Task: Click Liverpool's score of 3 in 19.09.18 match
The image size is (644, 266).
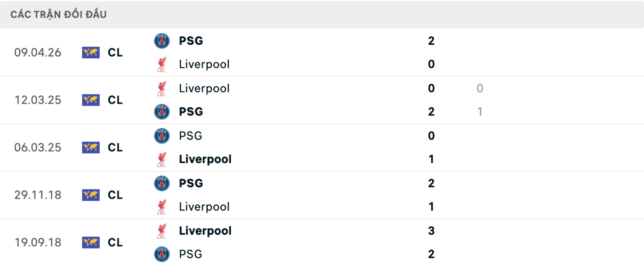Action: [x=431, y=231]
